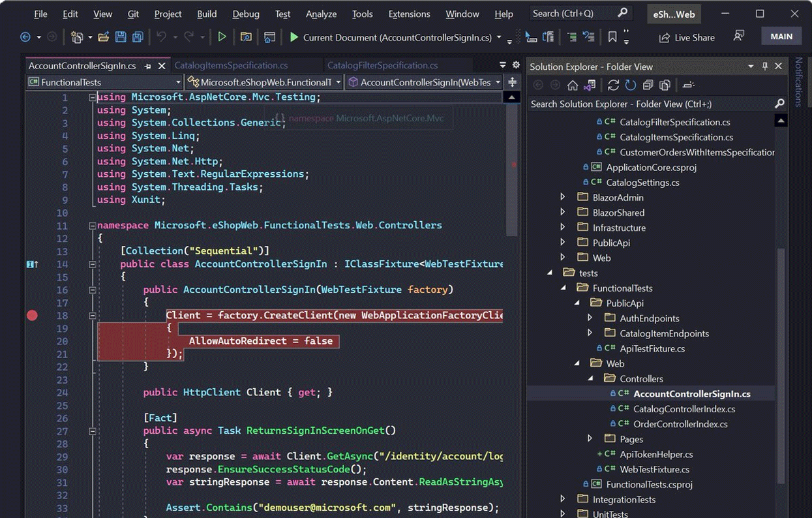Click the Open Folder browse icon in toolbar
Image resolution: width=812 pixels, height=518 pixels.
tap(246, 37)
